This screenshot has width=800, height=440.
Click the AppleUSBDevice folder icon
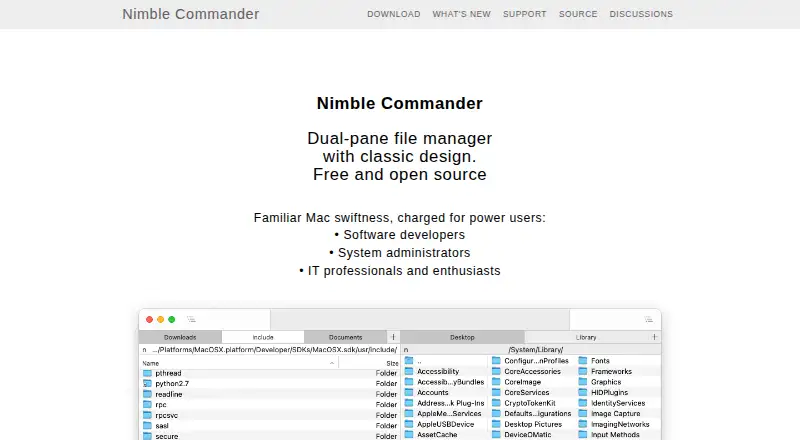click(x=409, y=424)
